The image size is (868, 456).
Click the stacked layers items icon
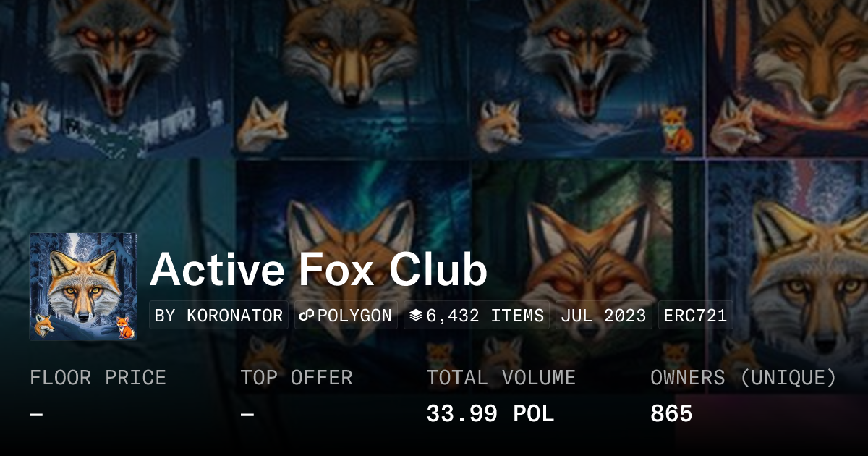415,316
